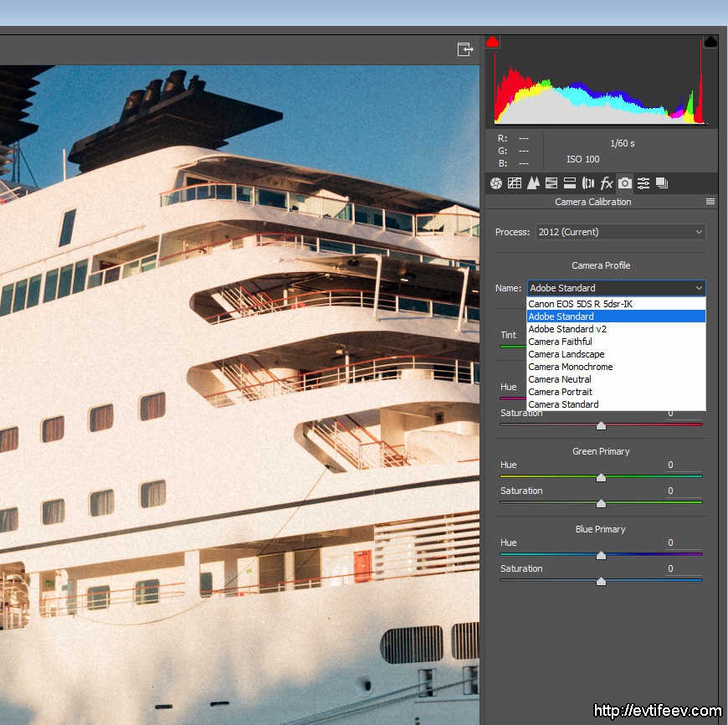This screenshot has height=725, width=728.
Task: Open the Snapshots panel icon
Action: [x=662, y=183]
